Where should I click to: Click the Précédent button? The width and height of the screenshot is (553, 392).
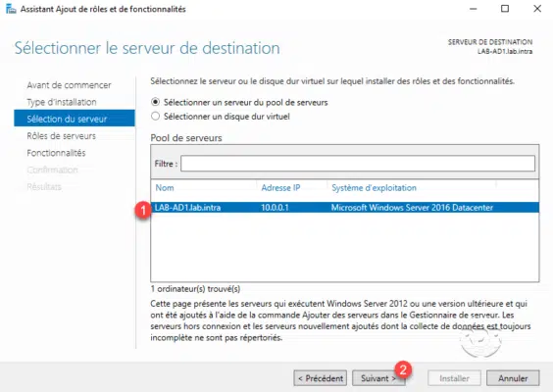321,378
